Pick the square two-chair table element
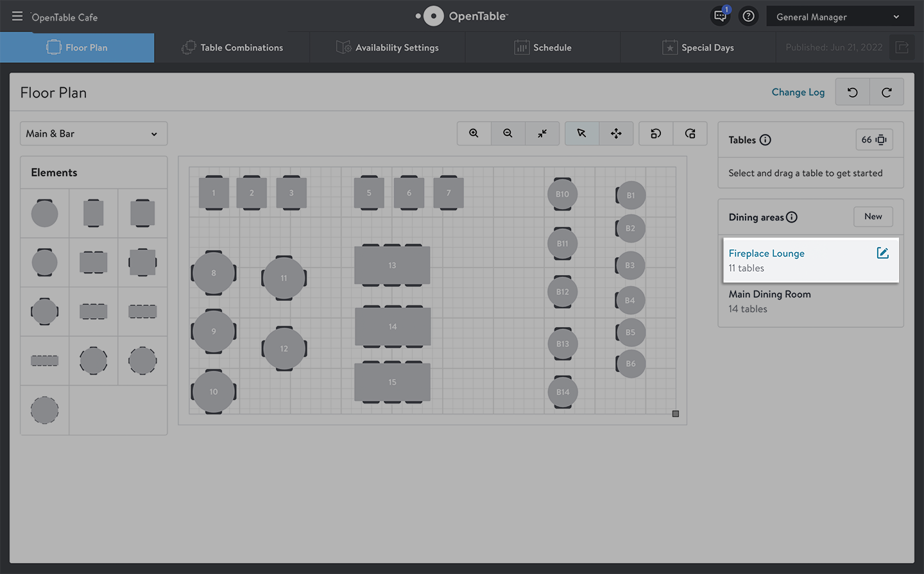This screenshot has width=924, height=574. [142, 213]
